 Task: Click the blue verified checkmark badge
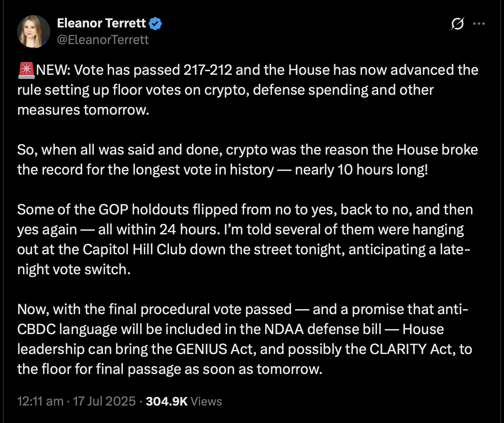155,24
